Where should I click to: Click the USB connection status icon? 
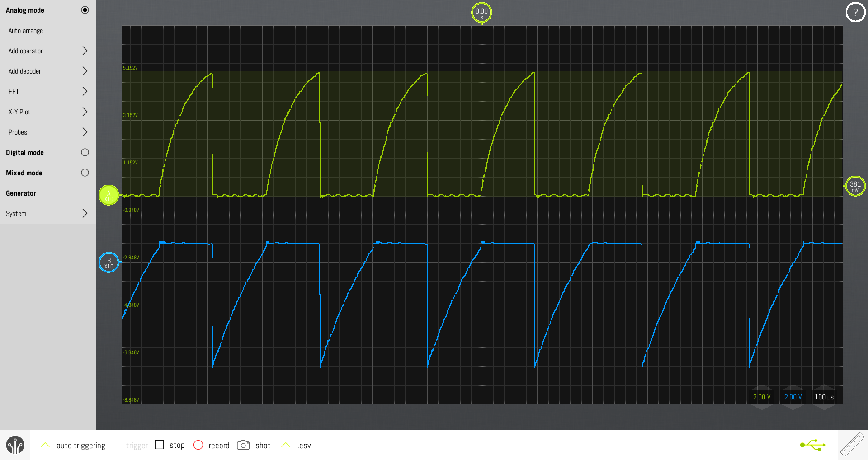(x=812, y=445)
